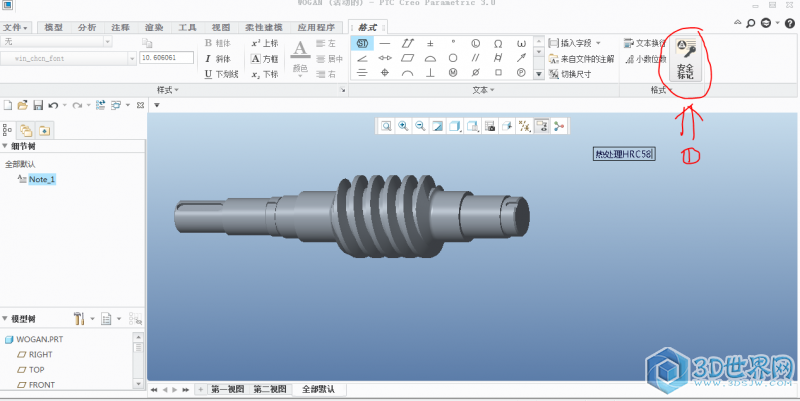This screenshot has height=401, width=800.
Task: Insert the perpendicularity ⊥ symbol
Action: (430, 73)
